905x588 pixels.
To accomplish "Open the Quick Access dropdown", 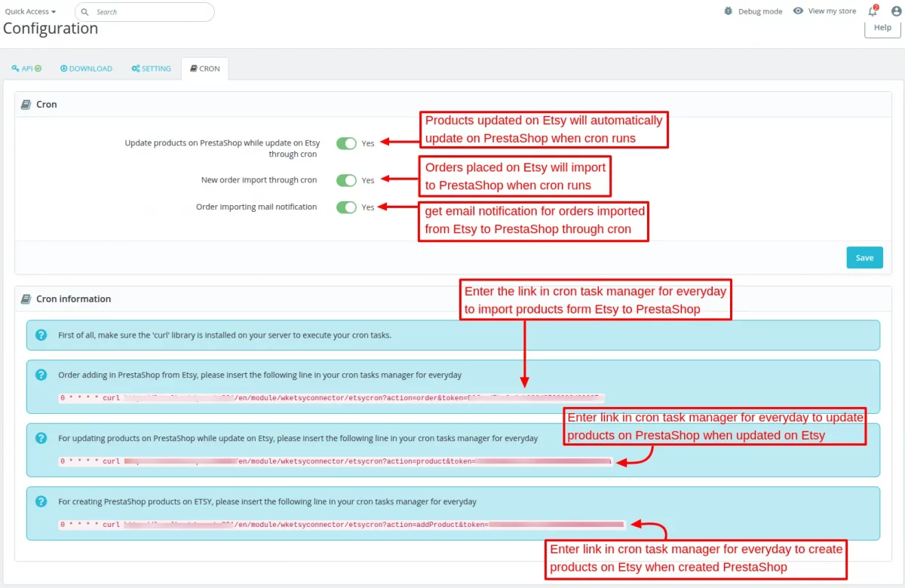I will (x=30, y=12).
